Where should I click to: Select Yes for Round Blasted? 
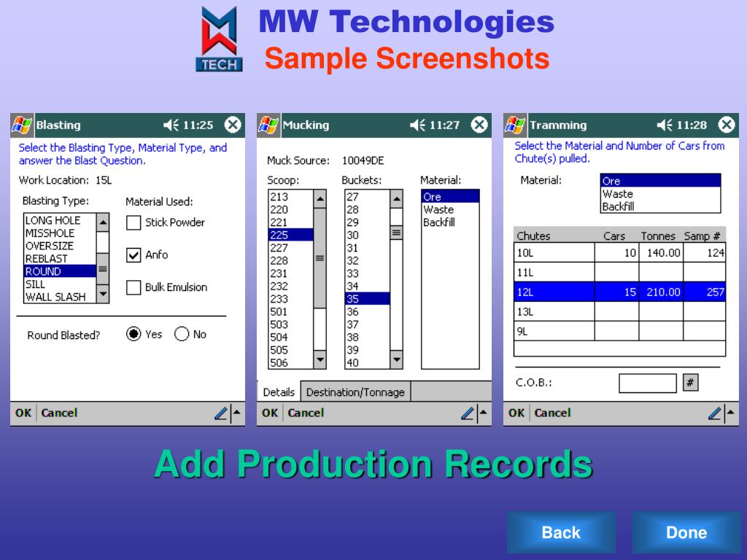[x=134, y=334]
